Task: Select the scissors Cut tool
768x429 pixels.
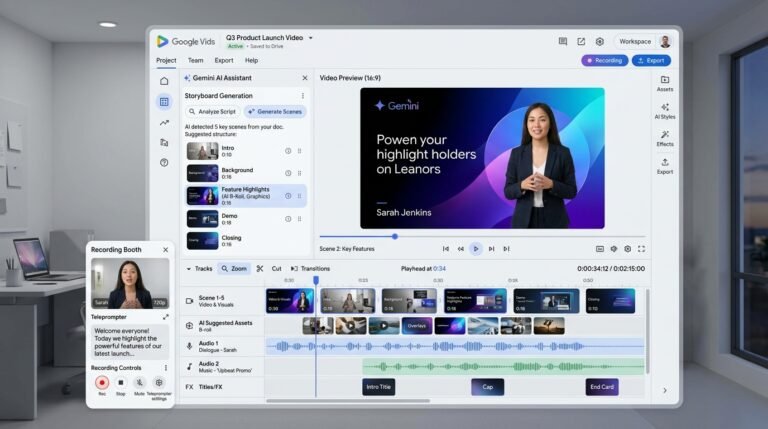Action: coord(260,268)
